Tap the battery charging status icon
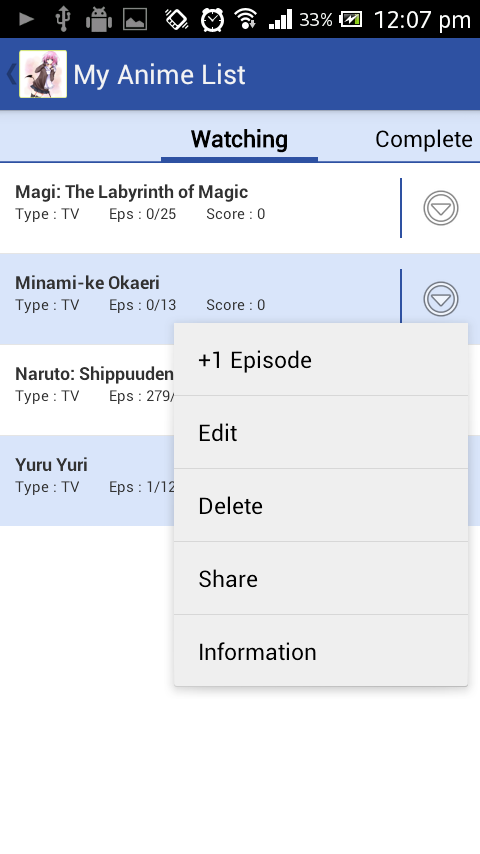This screenshot has width=480, height=854. 351,20
